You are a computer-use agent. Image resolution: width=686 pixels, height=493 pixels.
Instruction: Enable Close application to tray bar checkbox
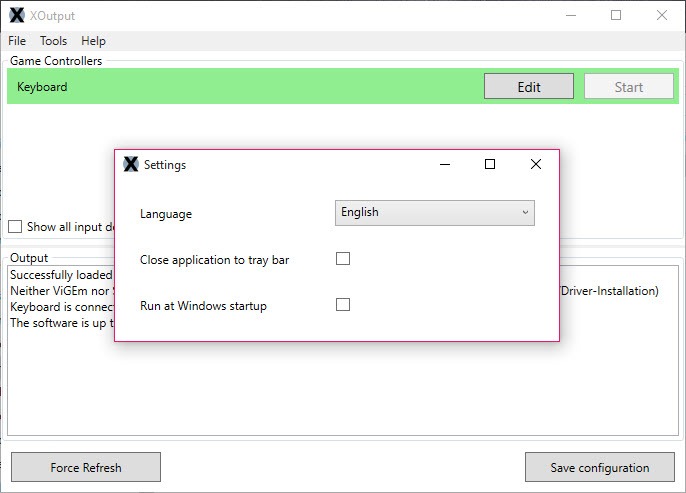[343, 259]
